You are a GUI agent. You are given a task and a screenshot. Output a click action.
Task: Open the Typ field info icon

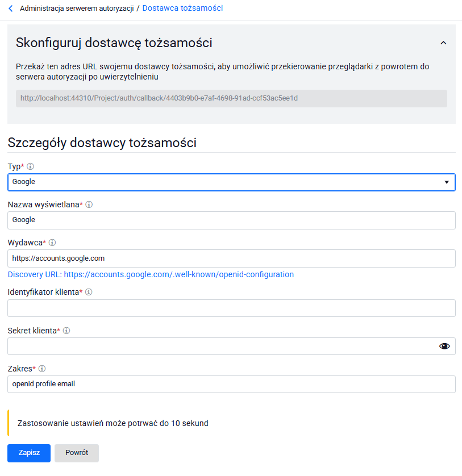[30, 166]
